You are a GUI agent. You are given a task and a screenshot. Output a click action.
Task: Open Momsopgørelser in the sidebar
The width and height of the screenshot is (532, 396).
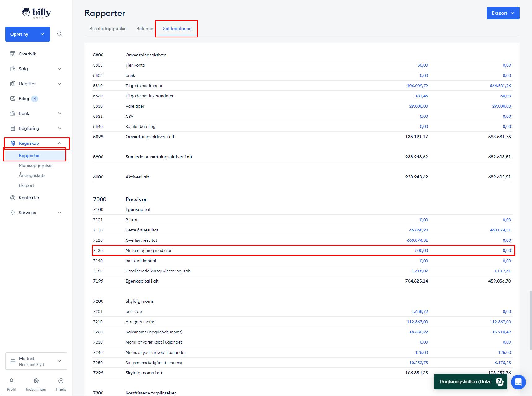click(36, 165)
